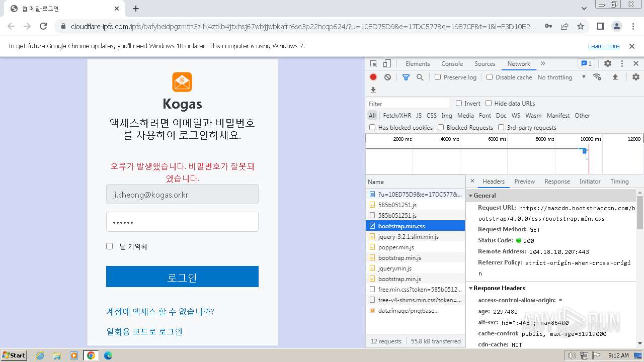Screen dimensions: 644x362
Task: Export HAR file download icon
Action: coord(373,90)
